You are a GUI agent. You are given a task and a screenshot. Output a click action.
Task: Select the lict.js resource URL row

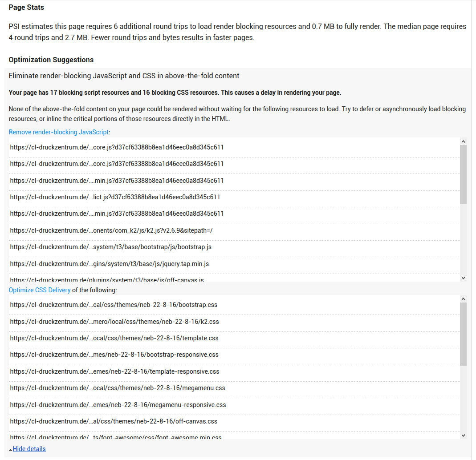(x=115, y=197)
